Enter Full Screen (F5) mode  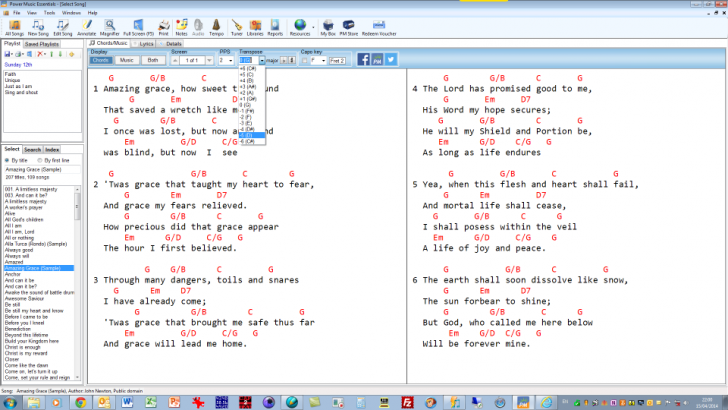pyautogui.click(x=138, y=28)
